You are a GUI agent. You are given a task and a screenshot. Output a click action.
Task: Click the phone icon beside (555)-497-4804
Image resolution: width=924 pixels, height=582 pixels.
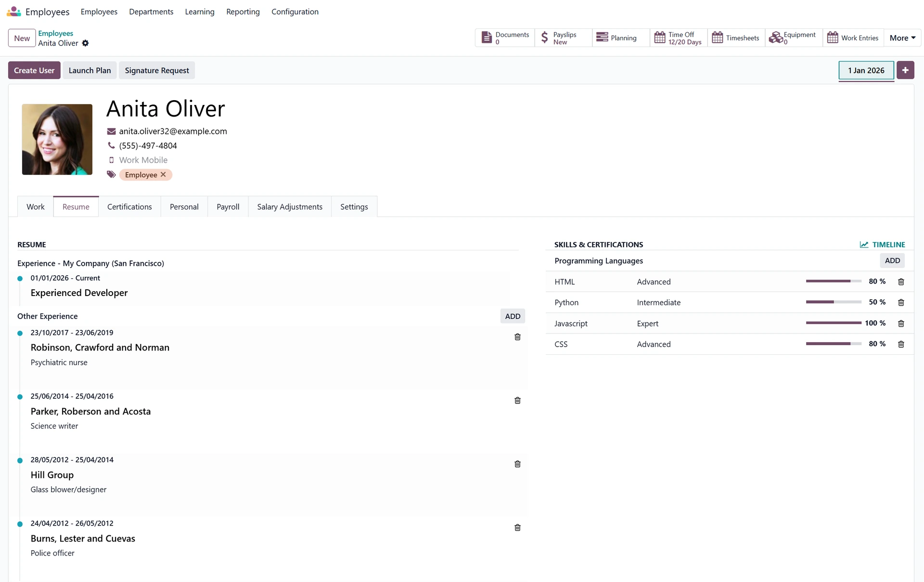pyautogui.click(x=111, y=145)
